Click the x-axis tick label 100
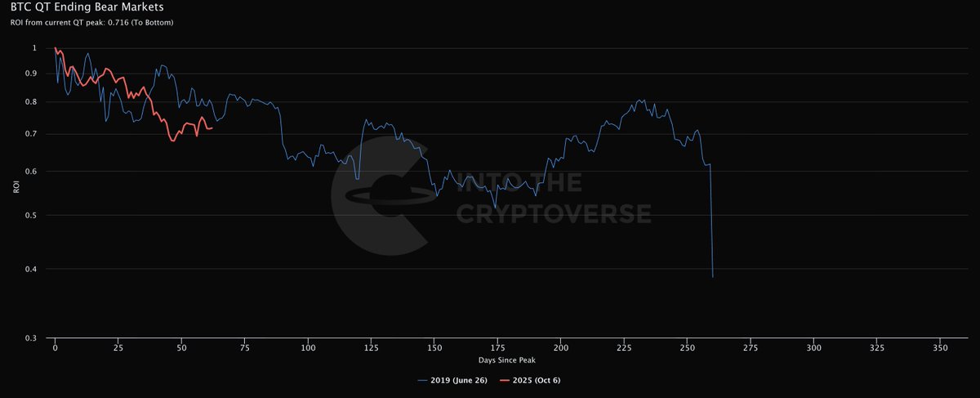 [308, 347]
